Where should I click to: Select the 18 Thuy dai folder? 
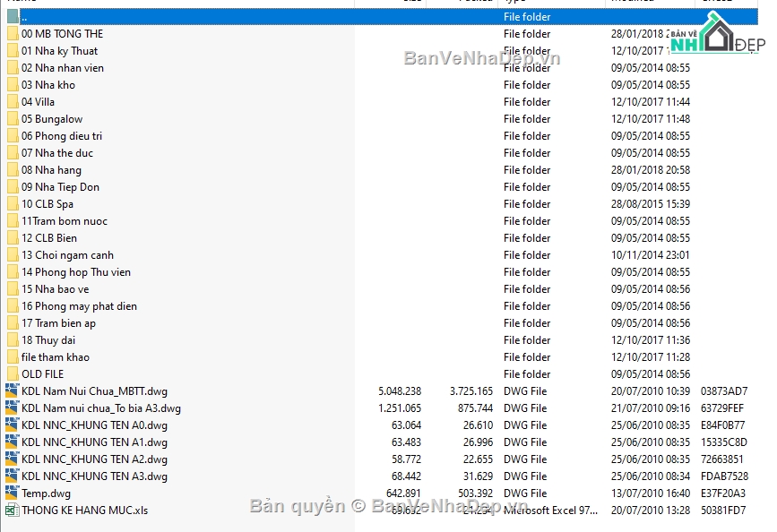(x=48, y=340)
